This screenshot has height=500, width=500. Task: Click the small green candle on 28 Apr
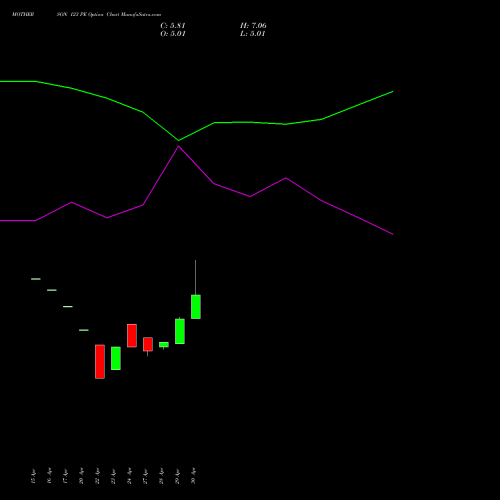tap(164, 345)
